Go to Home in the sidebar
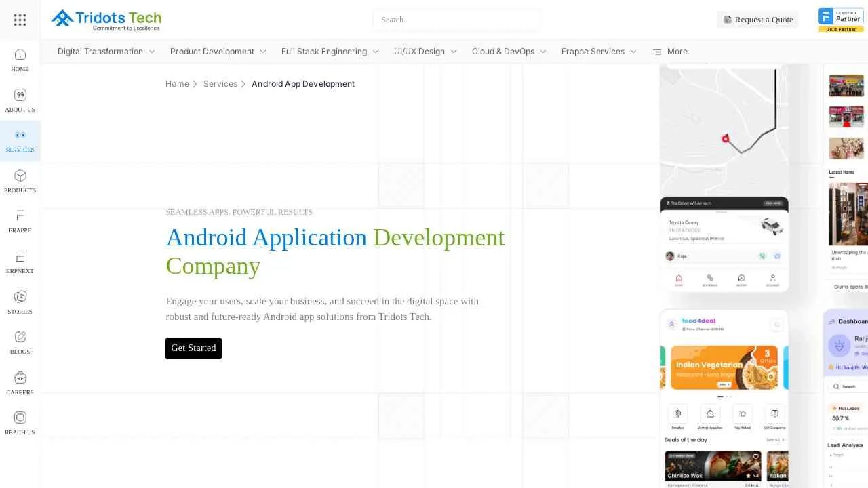 click(x=20, y=60)
